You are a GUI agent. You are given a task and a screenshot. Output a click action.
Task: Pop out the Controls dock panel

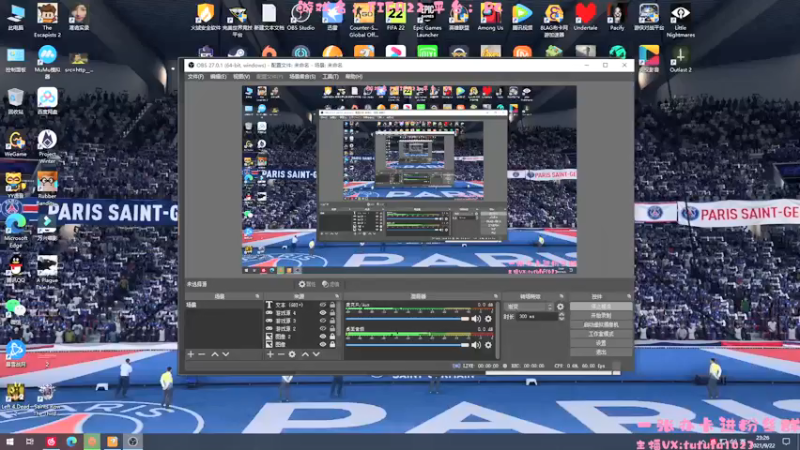coord(629,296)
